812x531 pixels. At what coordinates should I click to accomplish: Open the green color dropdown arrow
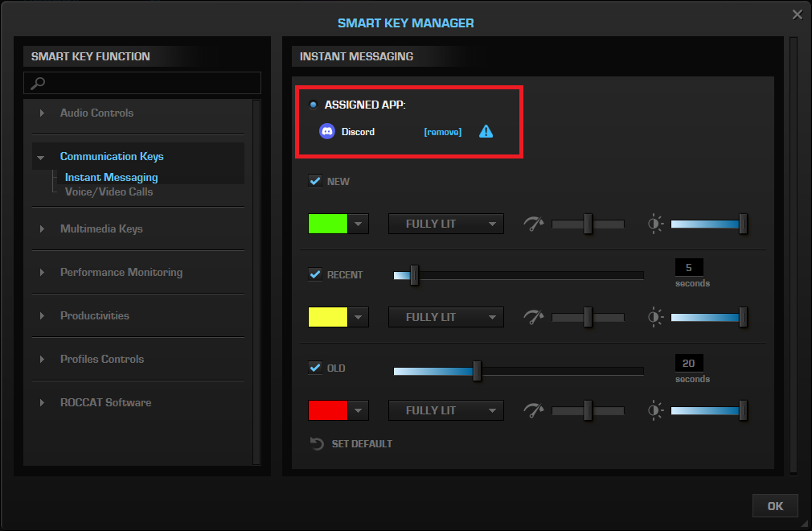359,224
